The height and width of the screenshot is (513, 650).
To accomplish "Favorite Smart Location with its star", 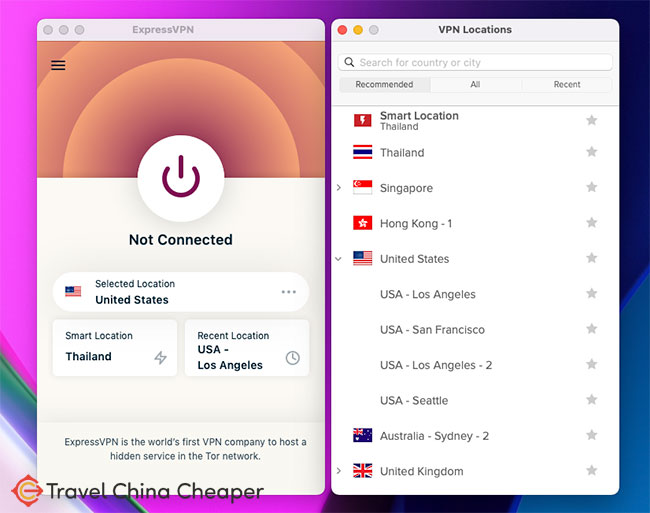I will pyautogui.click(x=592, y=120).
